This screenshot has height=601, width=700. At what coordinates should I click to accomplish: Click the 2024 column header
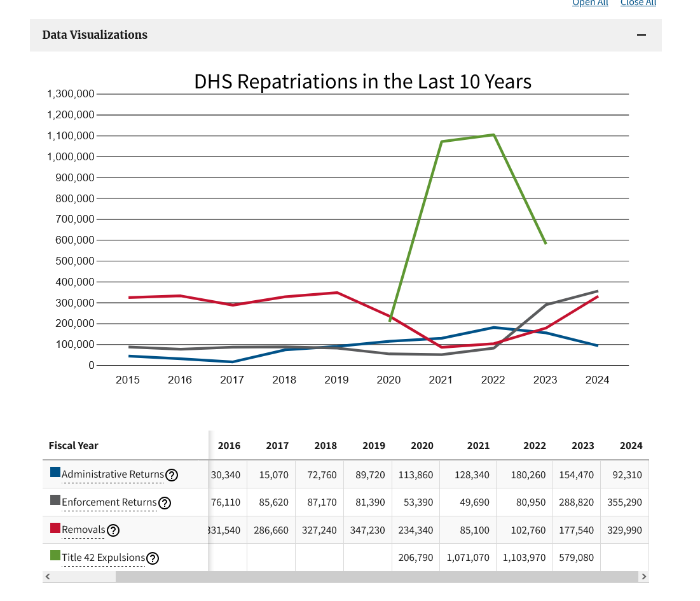pos(631,446)
